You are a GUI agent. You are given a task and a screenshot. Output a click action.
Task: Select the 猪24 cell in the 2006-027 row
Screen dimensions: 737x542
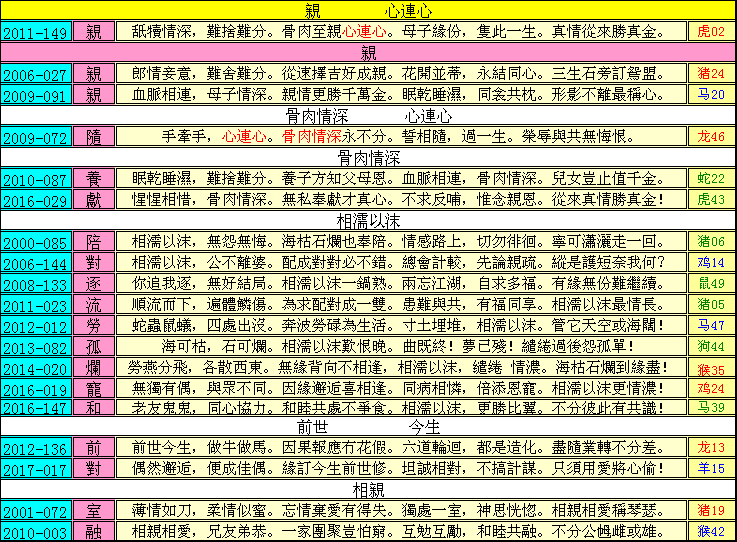[711, 74]
